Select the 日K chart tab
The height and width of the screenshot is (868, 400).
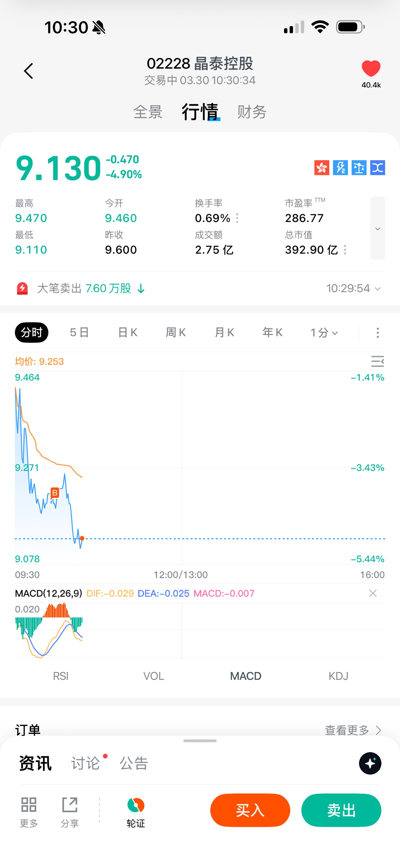128,333
